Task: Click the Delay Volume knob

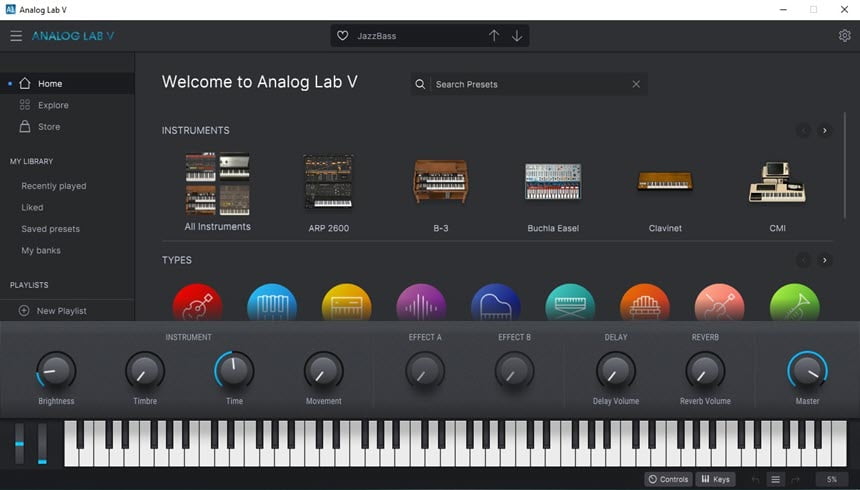Action: point(616,371)
